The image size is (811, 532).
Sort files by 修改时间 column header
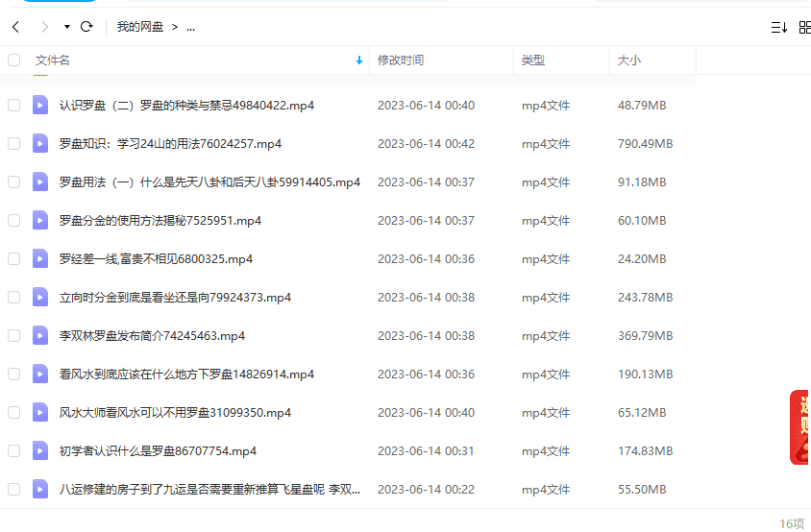tap(401, 60)
